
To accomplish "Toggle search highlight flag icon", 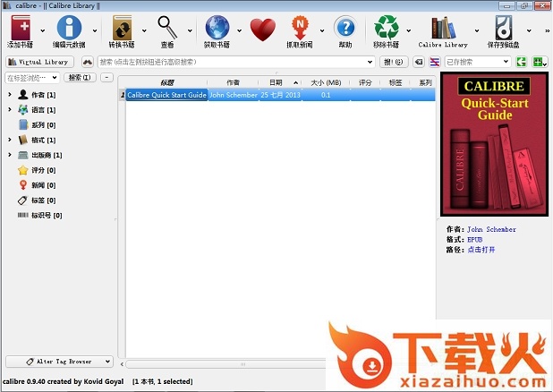I will 435,62.
